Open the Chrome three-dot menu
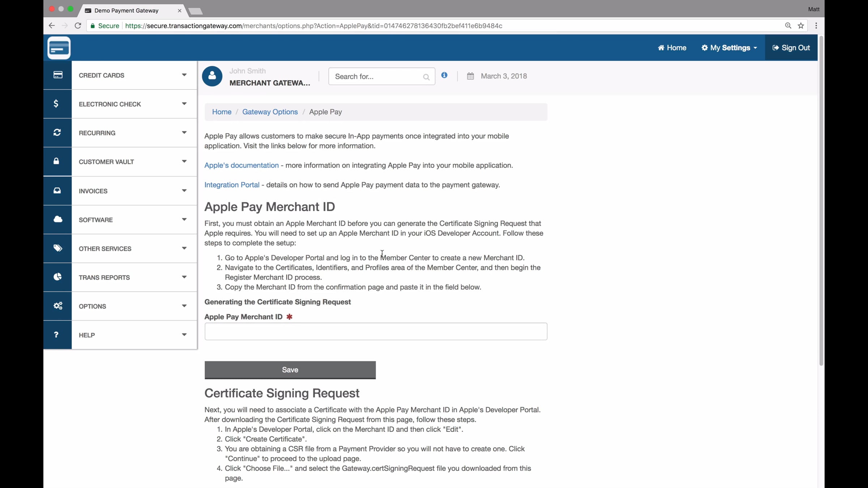This screenshot has height=488, width=868. [x=816, y=26]
